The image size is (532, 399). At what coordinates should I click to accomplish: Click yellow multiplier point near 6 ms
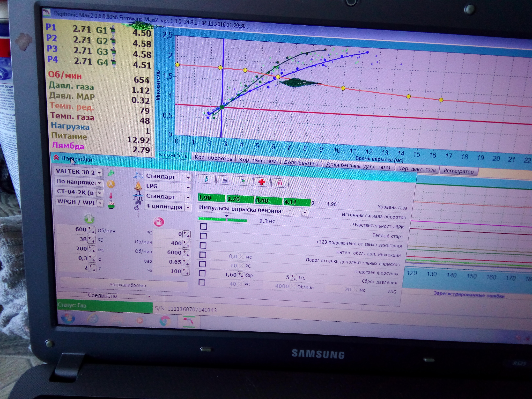pyautogui.click(x=278, y=77)
